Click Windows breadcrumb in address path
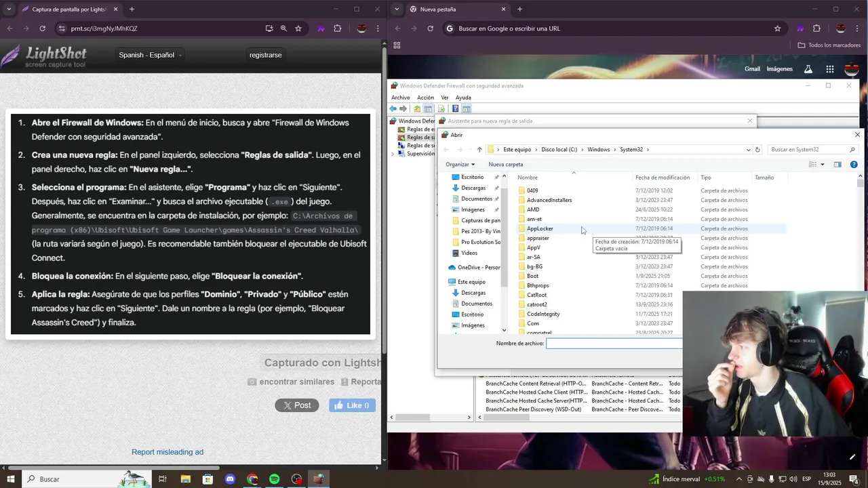The width and height of the screenshot is (868, 488). tap(599, 150)
